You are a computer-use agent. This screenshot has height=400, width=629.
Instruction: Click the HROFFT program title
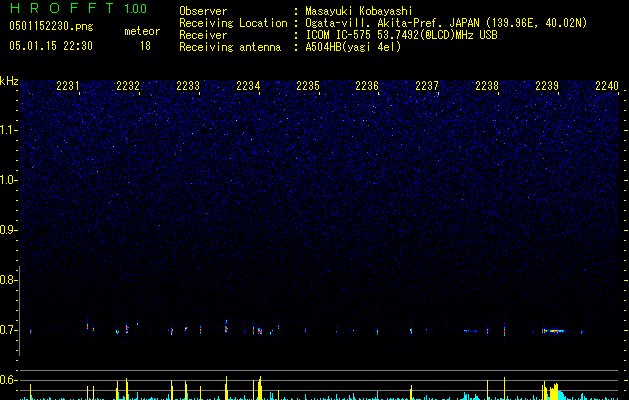(x=62, y=8)
